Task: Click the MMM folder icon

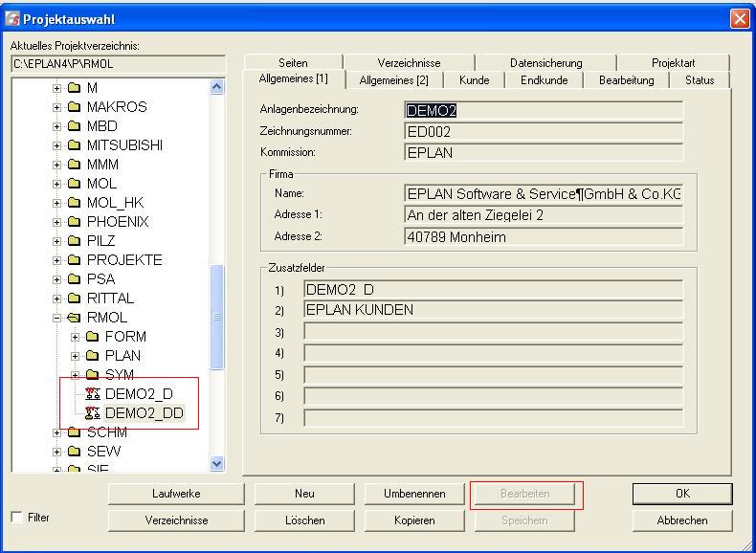Action: (x=74, y=165)
